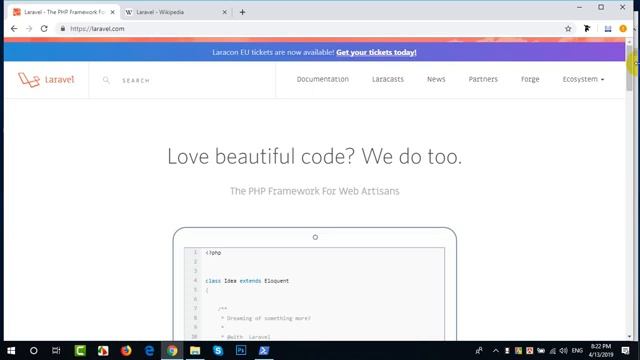Go back with the browser back arrow

(14, 29)
